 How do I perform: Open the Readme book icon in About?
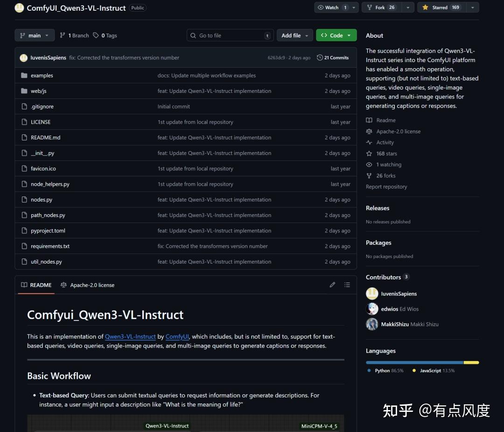click(x=369, y=120)
